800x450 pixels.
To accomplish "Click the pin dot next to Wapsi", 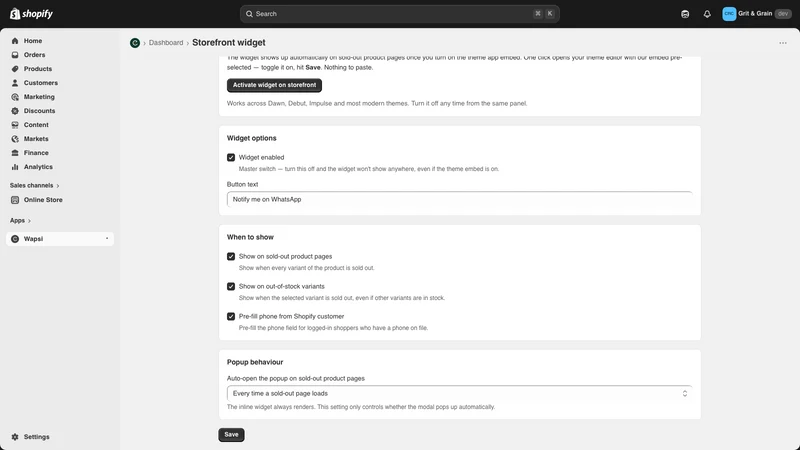I will (107, 238).
